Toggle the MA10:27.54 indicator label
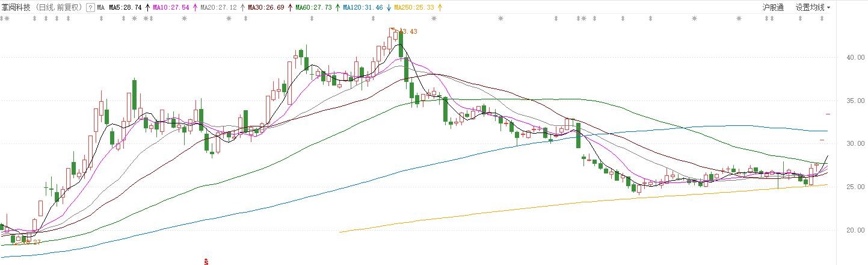Viewport: 868px width, 265px height. (171, 8)
